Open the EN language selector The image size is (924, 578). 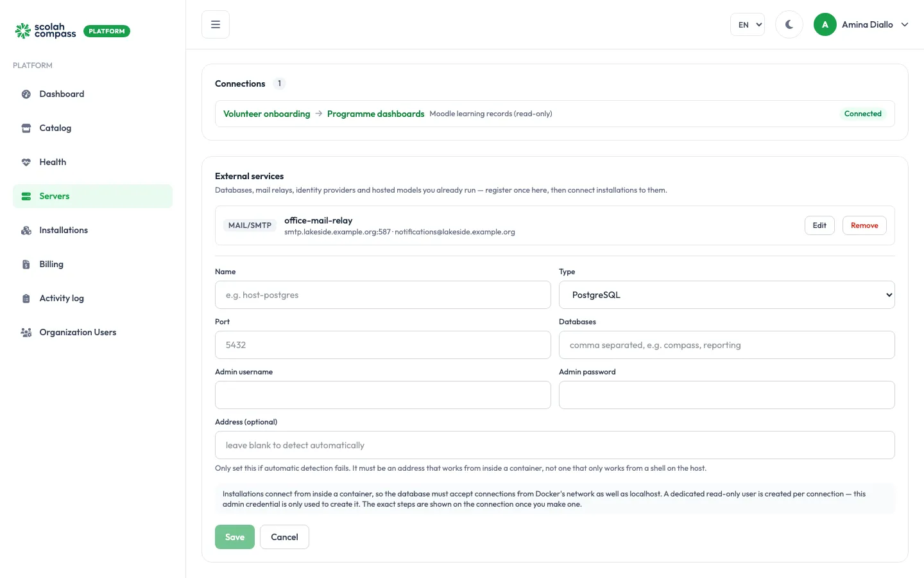(x=748, y=24)
